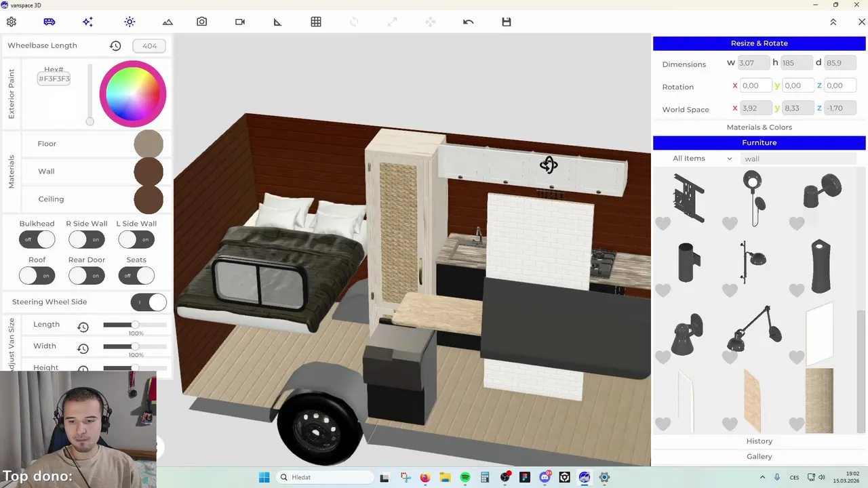
Task: Click the move gizmo on the cabinet
Action: pos(549,165)
